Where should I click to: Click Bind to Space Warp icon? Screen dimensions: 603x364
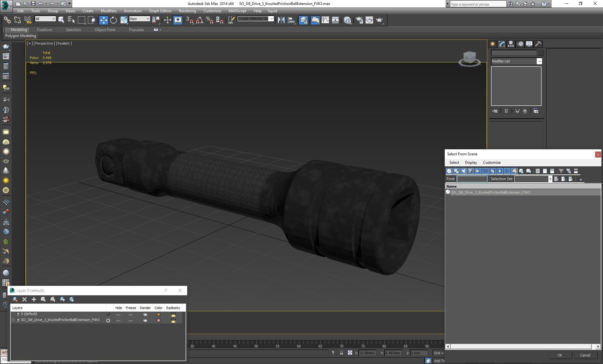point(28,20)
